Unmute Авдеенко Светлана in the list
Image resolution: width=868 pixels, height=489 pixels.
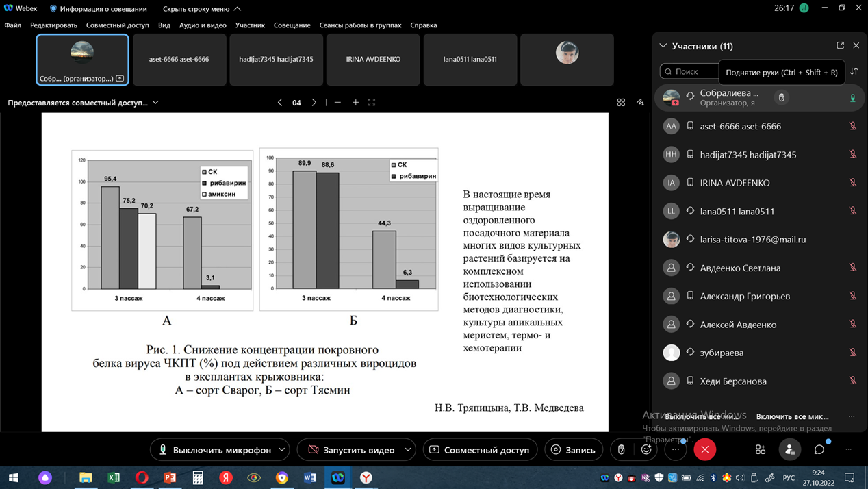(x=853, y=268)
